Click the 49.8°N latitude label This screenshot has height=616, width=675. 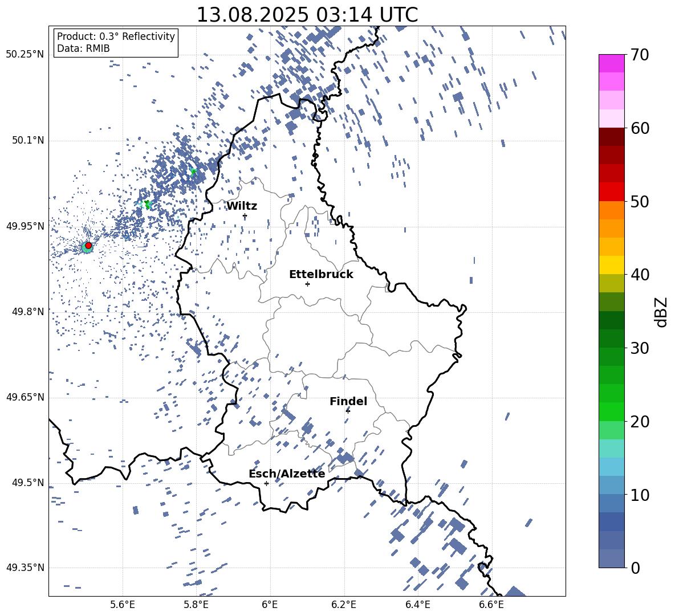28,312
